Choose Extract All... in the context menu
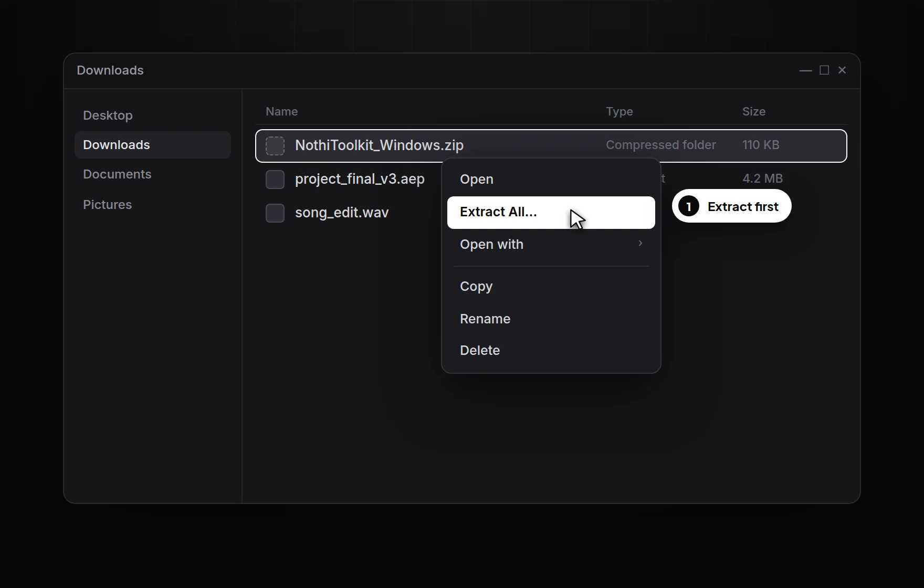Viewport: 924px width, 588px height. point(551,212)
